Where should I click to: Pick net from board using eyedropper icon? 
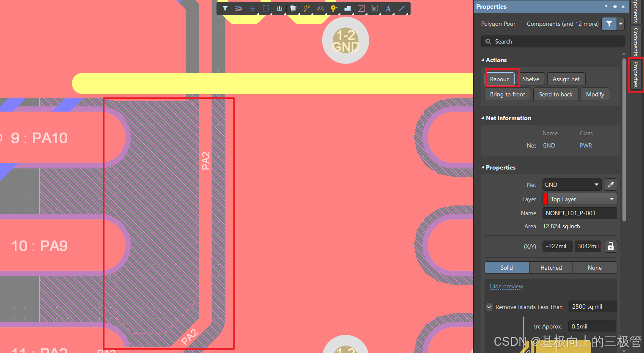(611, 185)
